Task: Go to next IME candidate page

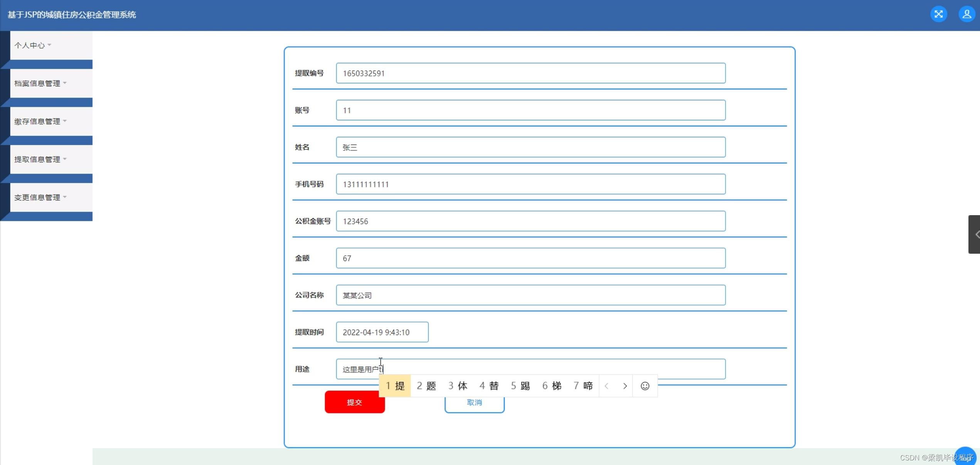Action: 625,386
